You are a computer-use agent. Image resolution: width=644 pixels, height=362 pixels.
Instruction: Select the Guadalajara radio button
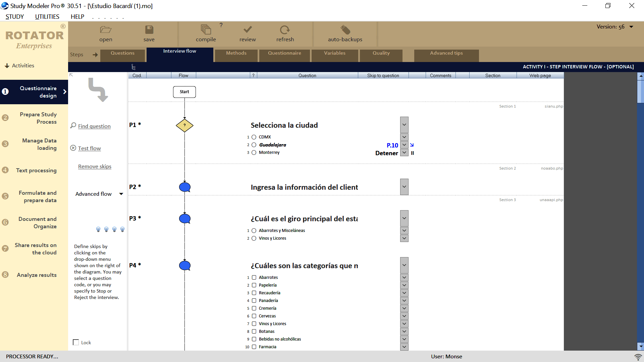tap(254, 144)
